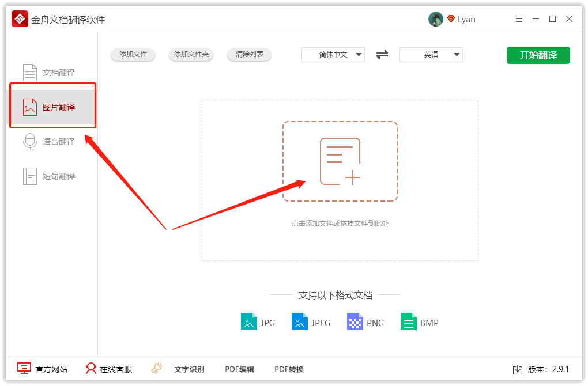This screenshot has width=588, height=386.
Task: Click the megaphone announcement icon
Action: (x=157, y=368)
